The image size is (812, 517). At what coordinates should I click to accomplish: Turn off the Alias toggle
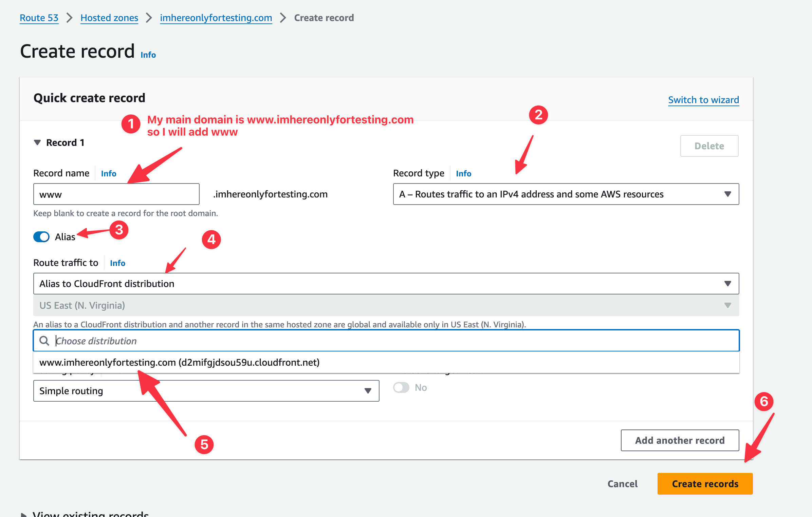pyautogui.click(x=41, y=237)
